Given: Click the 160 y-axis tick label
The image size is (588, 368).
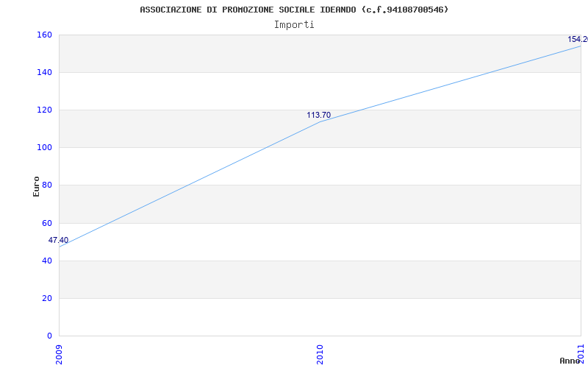Looking at the screenshot, I should (44, 35).
